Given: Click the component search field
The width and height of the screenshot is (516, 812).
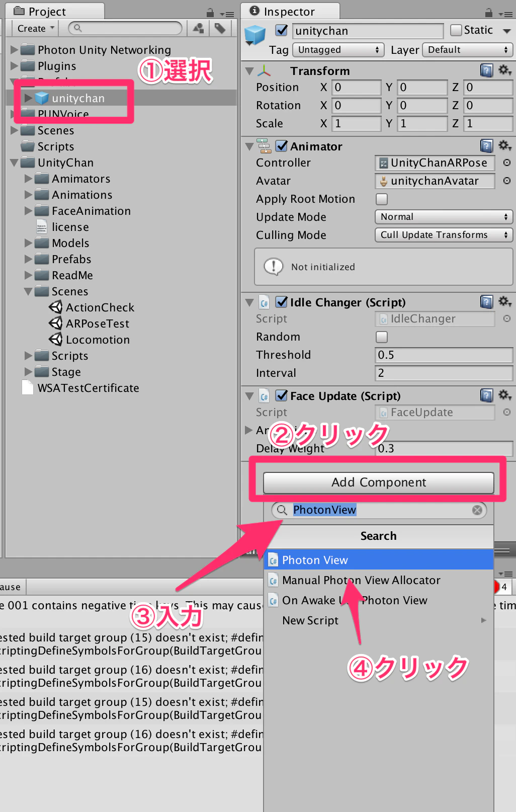Looking at the screenshot, I should tap(379, 510).
